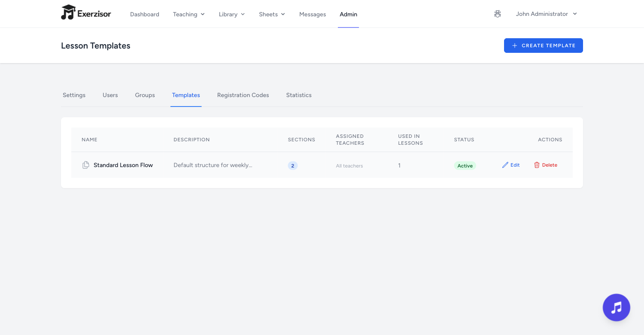The height and width of the screenshot is (335, 644).
Task: Open the Registration Codes tab
Action: [243, 95]
